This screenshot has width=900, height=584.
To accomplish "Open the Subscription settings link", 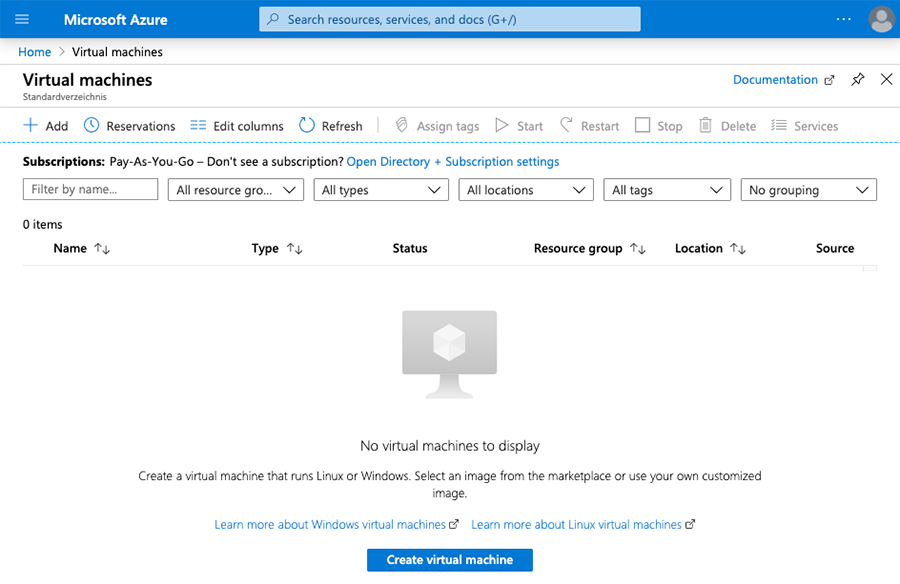I will click(496, 161).
